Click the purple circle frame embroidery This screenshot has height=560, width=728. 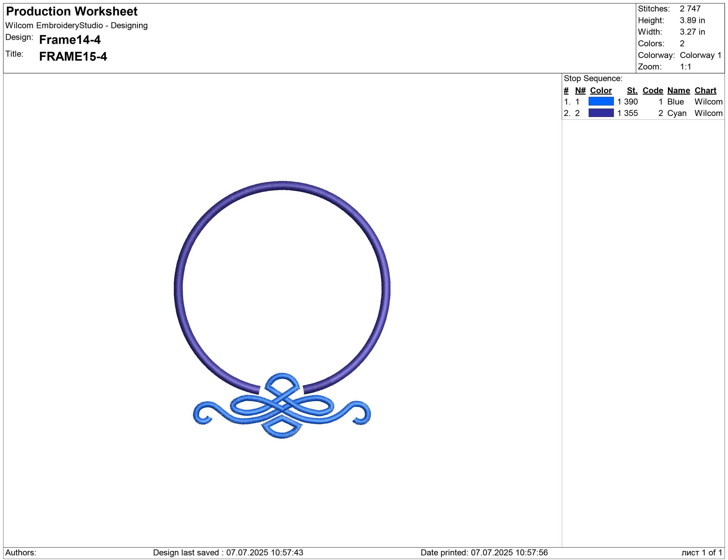[282, 186]
